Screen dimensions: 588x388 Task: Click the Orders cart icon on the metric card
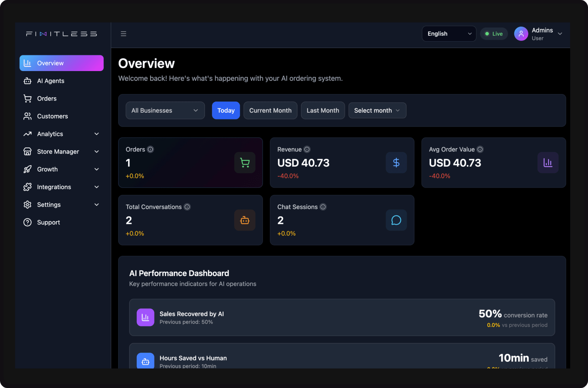[245, 162]
